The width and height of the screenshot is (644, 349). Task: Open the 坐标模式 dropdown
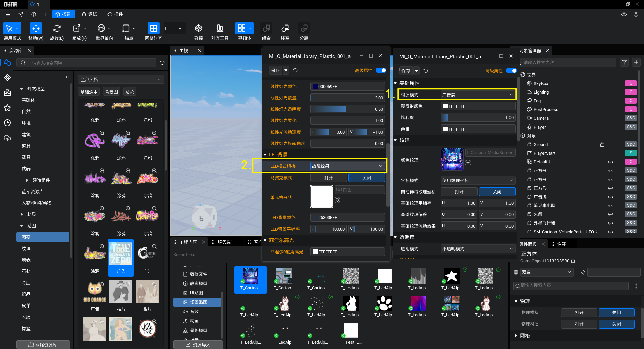[478, 180]
